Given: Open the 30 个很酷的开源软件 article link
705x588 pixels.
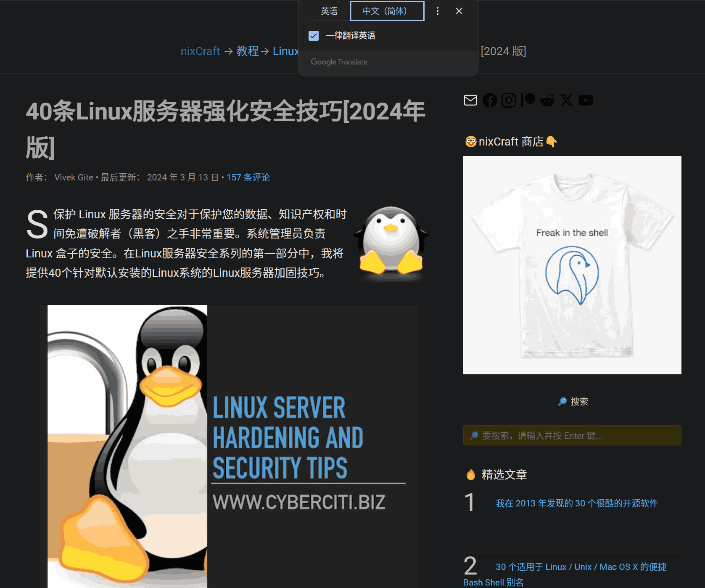Looking at the screenshot, I should coord(577,503).
